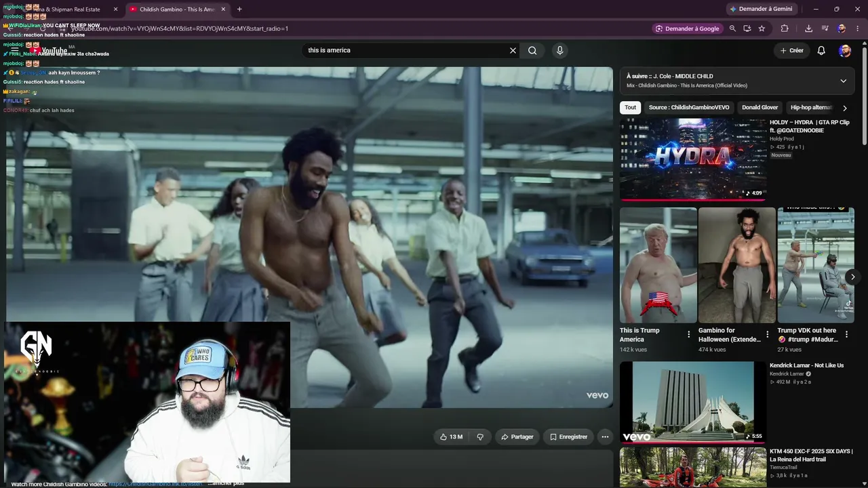868x488 pixels.
Task: Click Demander à Google lens button
Action: click(687, 28)
